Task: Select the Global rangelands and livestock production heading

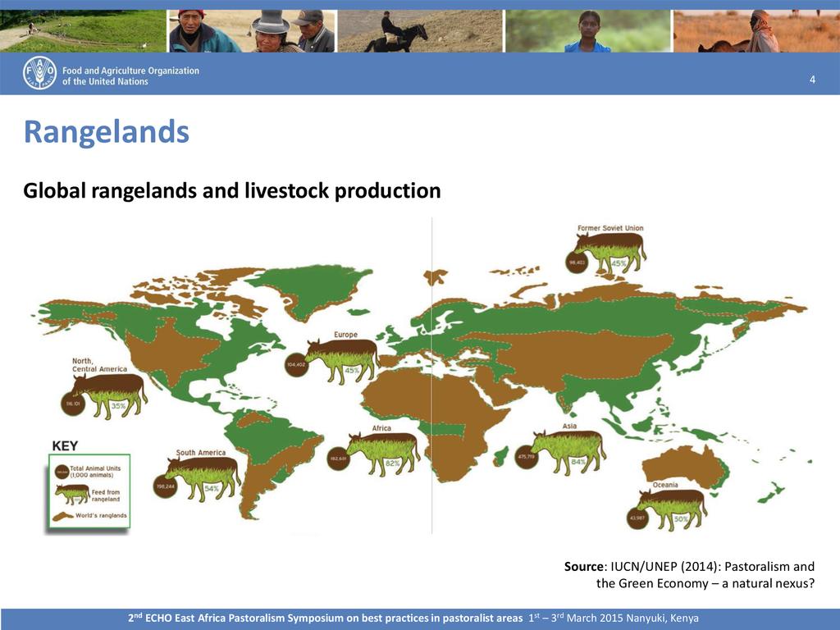Action: (231, 191)
